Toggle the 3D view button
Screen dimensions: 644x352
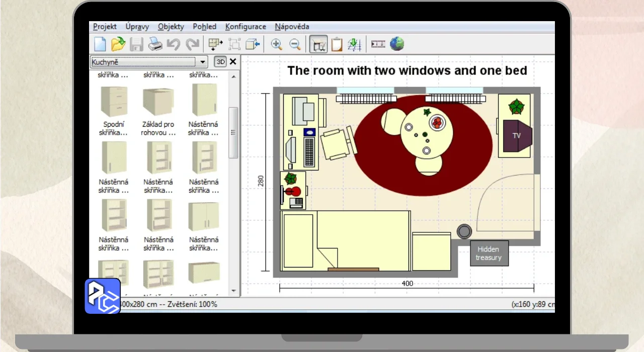220,61
